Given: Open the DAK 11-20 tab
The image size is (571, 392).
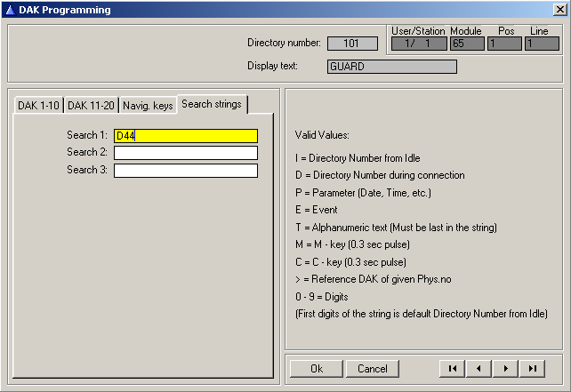Looking at the screenshot, I should click(92, 106).
